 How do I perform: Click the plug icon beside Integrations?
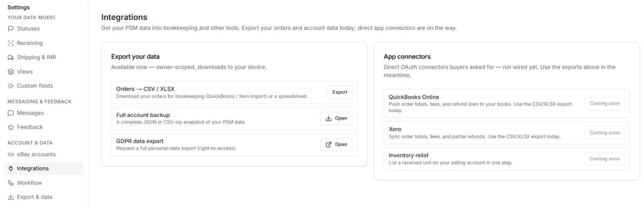(x=11, y=169)
